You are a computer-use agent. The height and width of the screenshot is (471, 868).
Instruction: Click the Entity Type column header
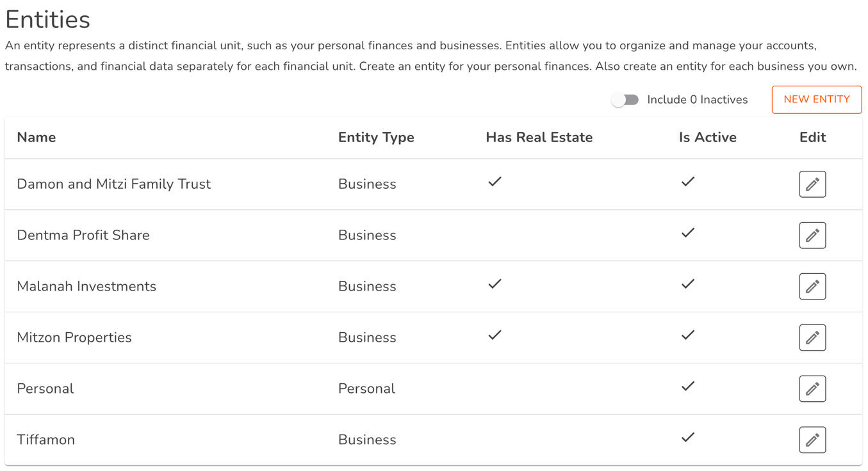click(376, 138)
